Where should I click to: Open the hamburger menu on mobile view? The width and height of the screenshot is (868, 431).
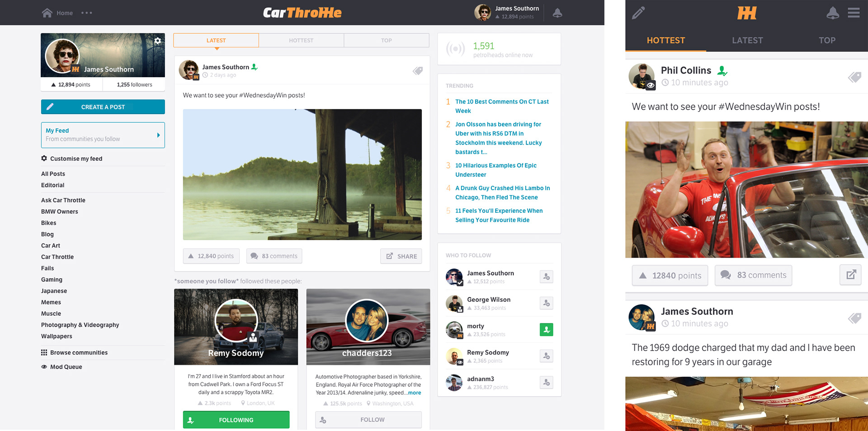854,13
